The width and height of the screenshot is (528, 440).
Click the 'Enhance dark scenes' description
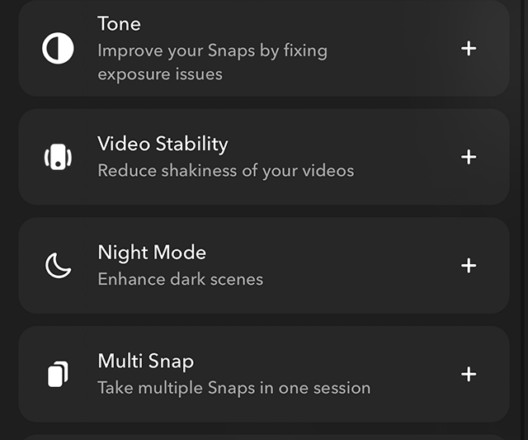point(180,279)
